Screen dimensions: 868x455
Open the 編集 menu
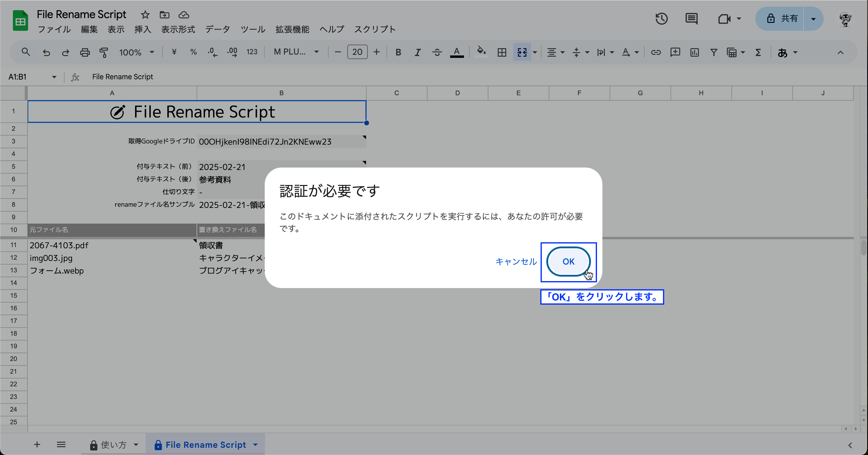tap(89, 29)
